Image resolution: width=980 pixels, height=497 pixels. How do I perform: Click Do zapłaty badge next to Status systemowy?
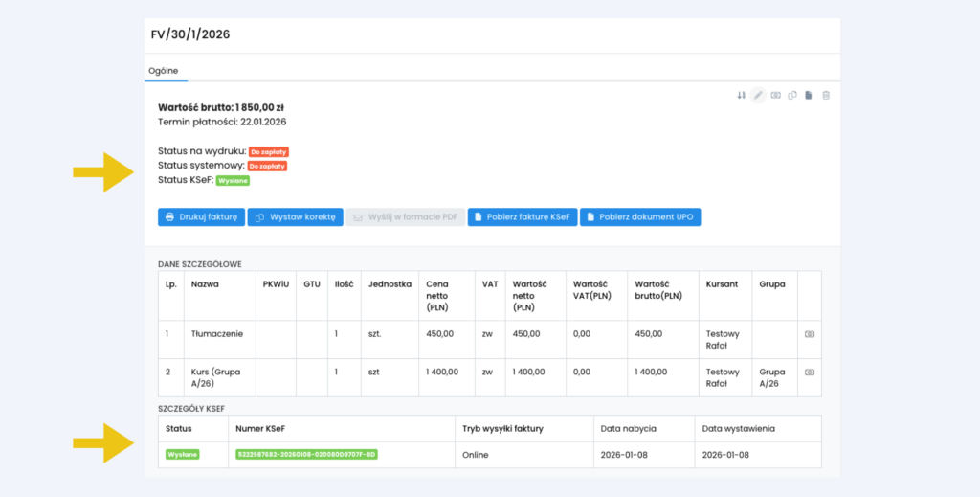coord(267,166)
